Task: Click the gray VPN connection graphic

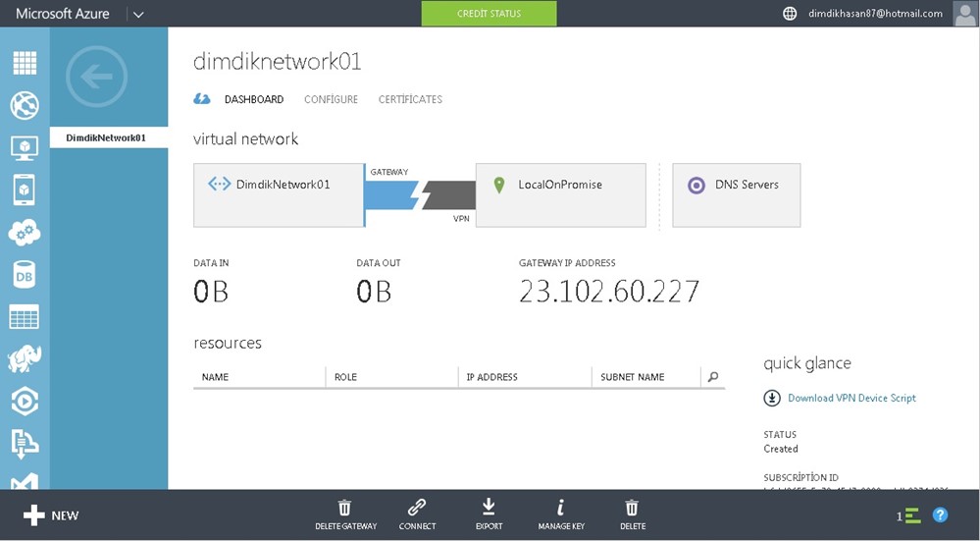Action: pos(448,195)
